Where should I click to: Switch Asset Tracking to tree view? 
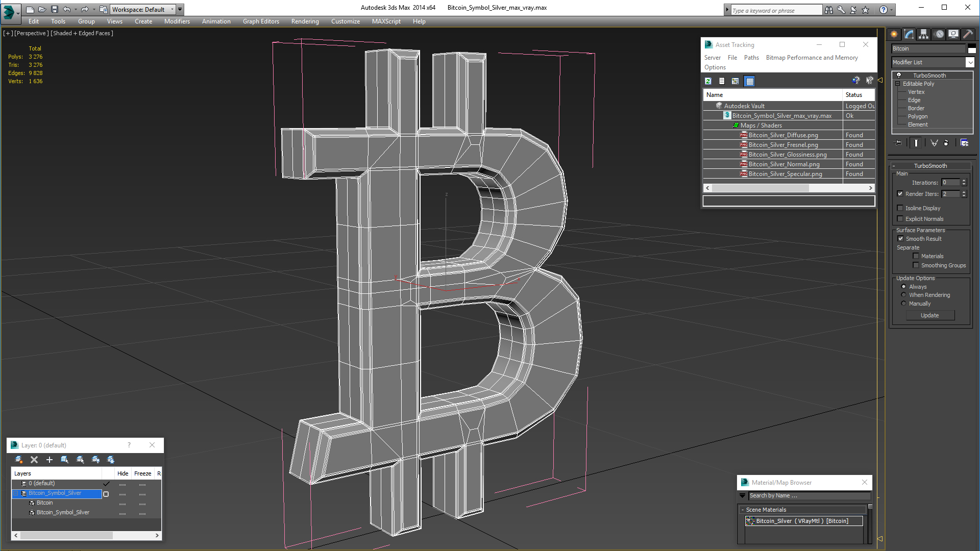tap(736, 81)
